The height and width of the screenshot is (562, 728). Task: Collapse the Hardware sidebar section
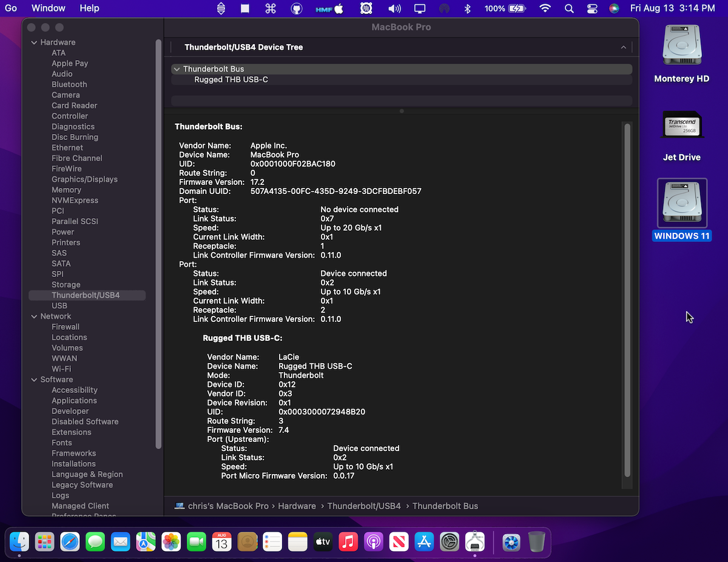pyautogui.click(x=34, y=42)
